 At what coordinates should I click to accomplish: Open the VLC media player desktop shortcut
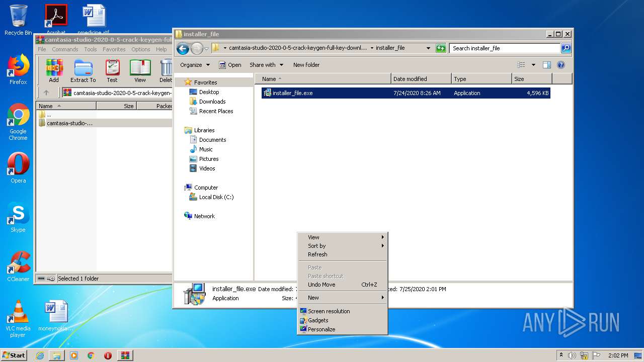tap(18, 319)
